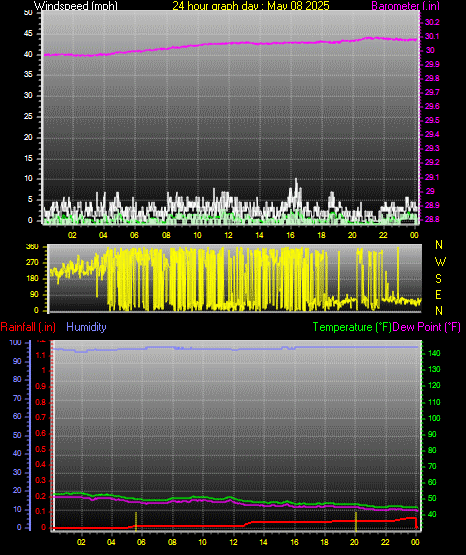The height and width of the screenshot is (555, 466).
Task: Click the red 'Rainfall (.in)' label
Action: coord(28,327)
